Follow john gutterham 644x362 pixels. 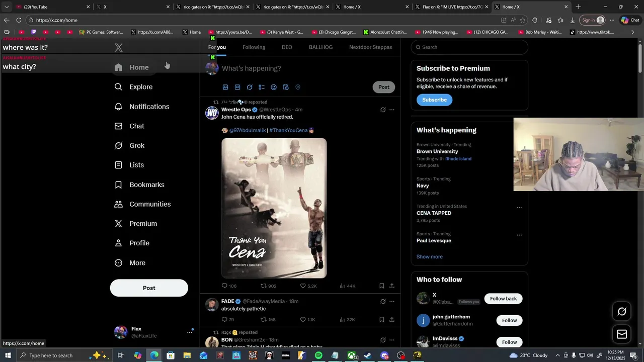tap(509, 320)
